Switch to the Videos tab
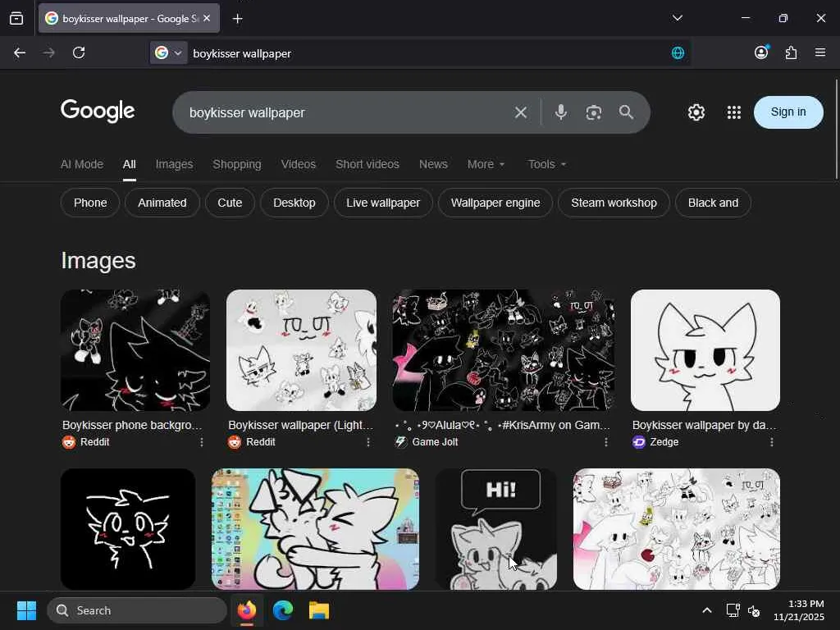The height and width of the screenshot is (630, 840). pyautogui.click(x=299, y=164)
